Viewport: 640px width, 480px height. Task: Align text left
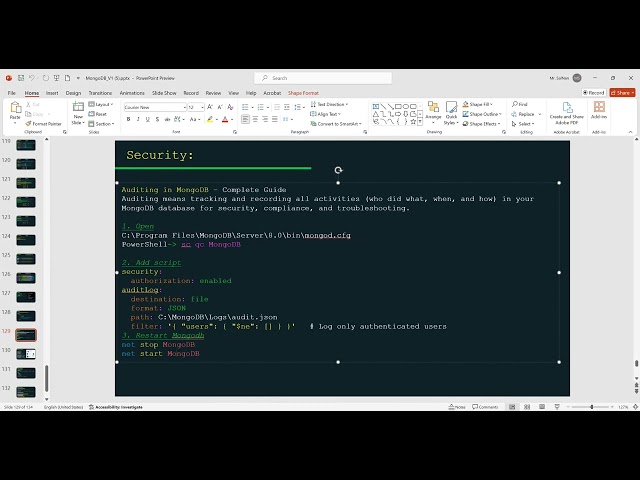[245, 119]
